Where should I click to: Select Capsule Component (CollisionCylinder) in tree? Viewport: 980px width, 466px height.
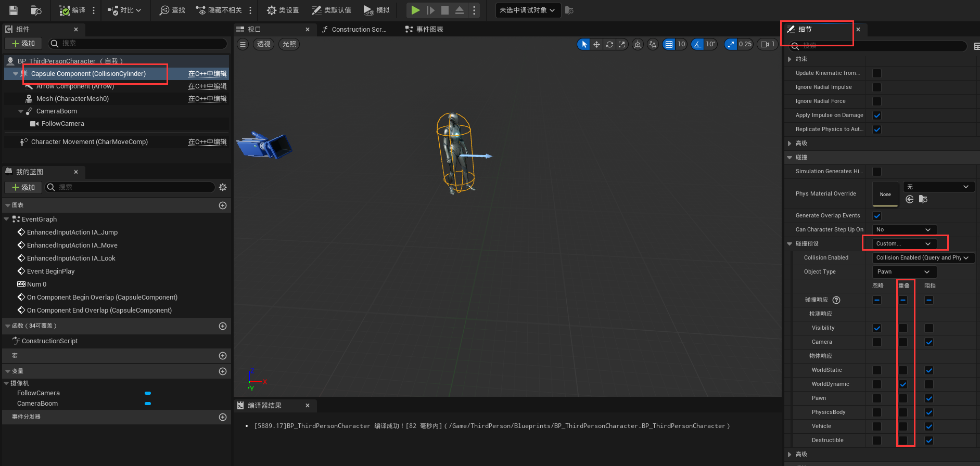[88, 73]
